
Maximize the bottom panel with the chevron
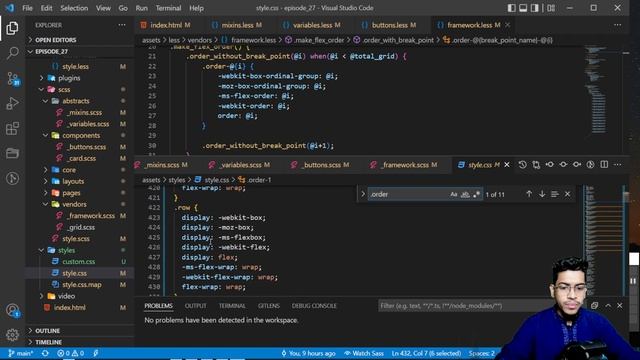pyautogui.click(x=608, y=305)
